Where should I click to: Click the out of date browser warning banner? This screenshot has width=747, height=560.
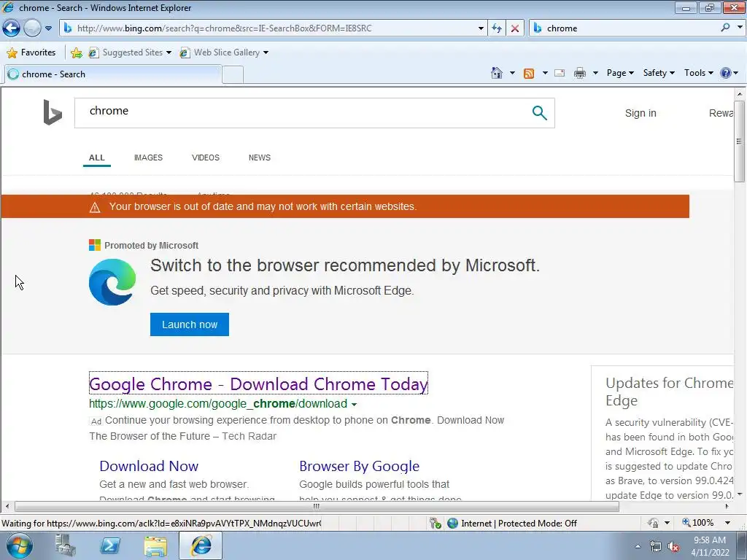(345, 206)
